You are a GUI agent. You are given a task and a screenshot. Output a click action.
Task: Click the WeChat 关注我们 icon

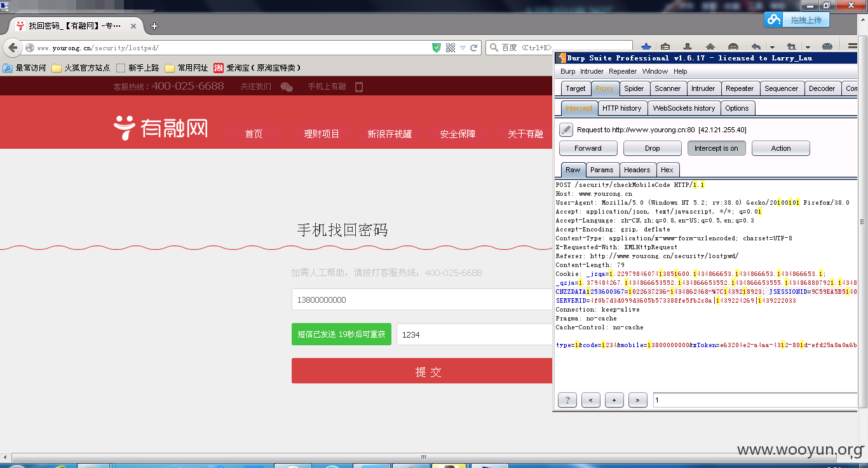(x=287, y=87)
